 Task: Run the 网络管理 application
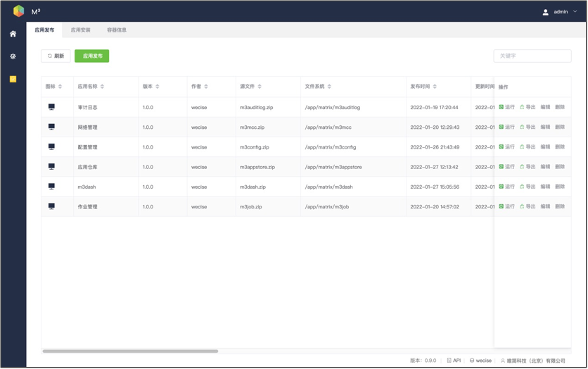pos(506,127)
